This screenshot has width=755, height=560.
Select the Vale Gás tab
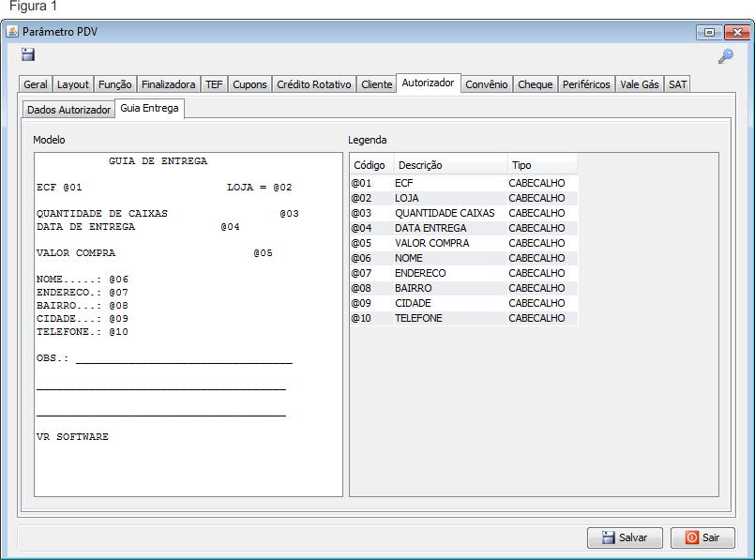pos(639,84)
